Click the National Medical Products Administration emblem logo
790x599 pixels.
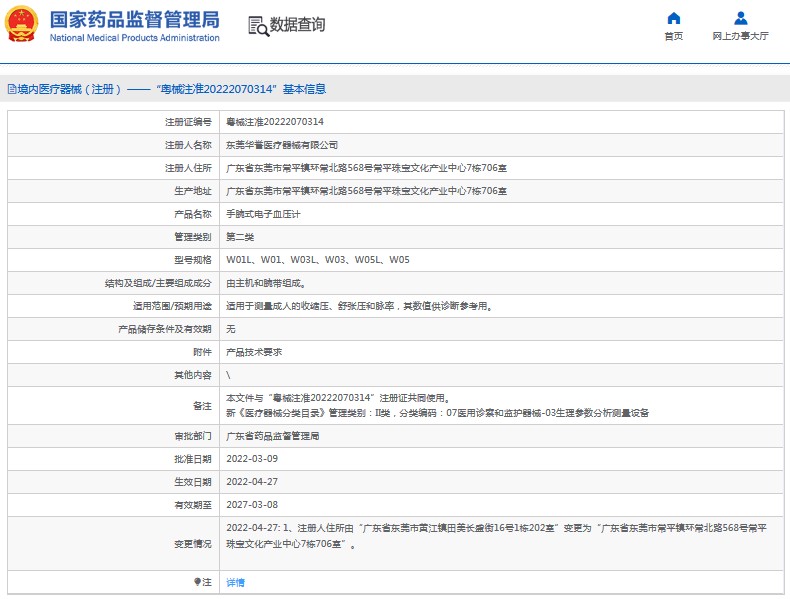23,24
